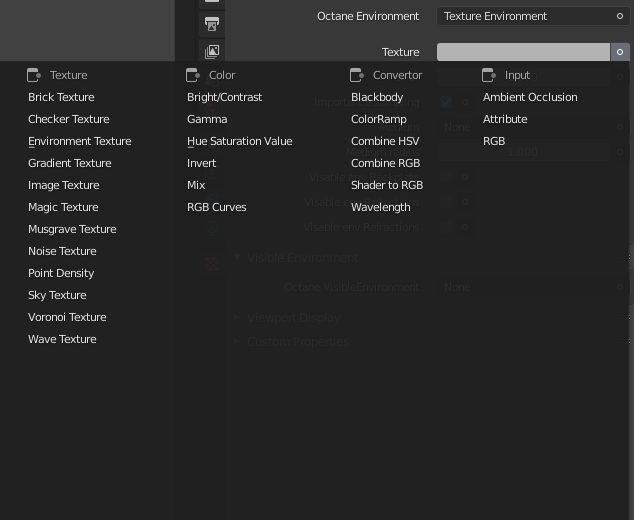The width and height of the screenshot is (634, 520).
Task: Toggle the Visible env Reflections checkbox
Action: 446,202
